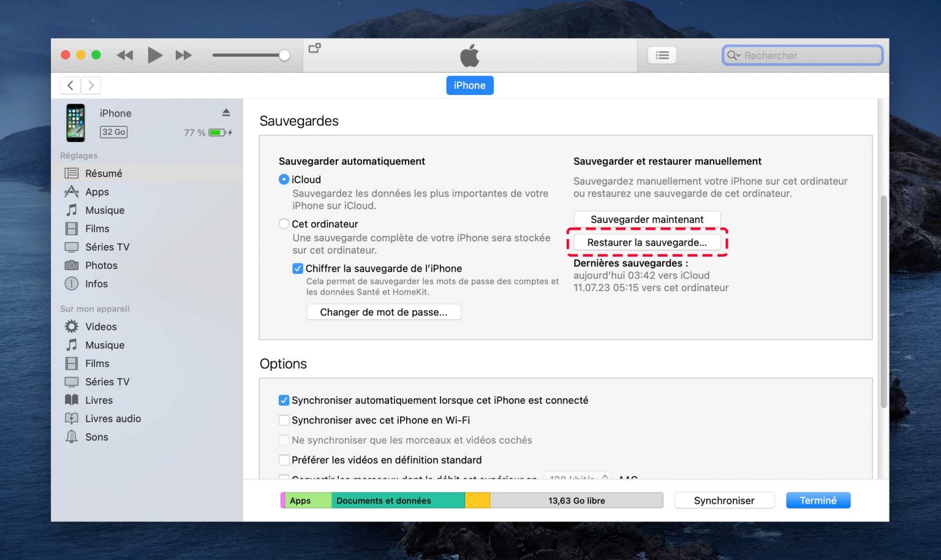Image resolution: width=941 pixels, height=560 pixels.
Task: Click the Infos icon in sidebar
Action: click(x=72, y=284)
